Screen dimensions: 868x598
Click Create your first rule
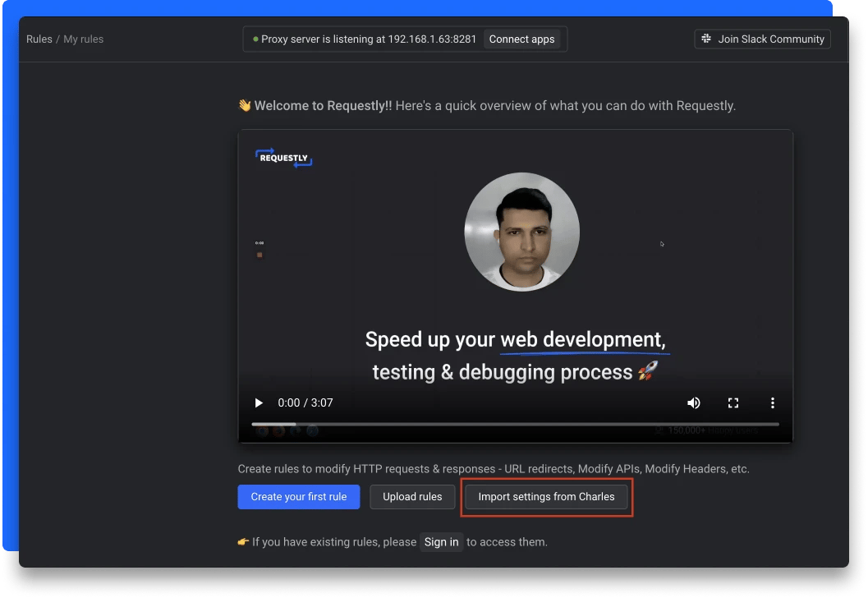coord(299,497)
